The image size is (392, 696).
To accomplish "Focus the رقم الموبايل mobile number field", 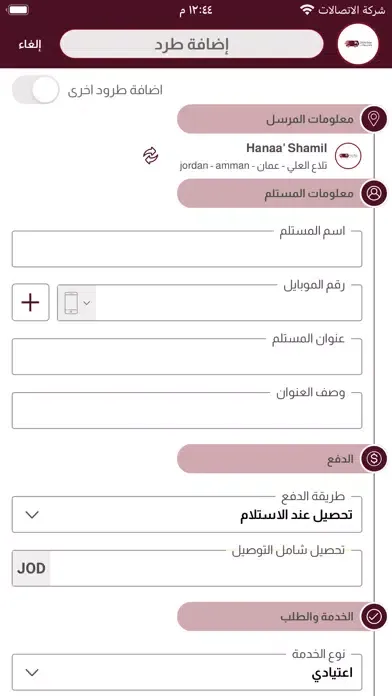I will point(229,303).
